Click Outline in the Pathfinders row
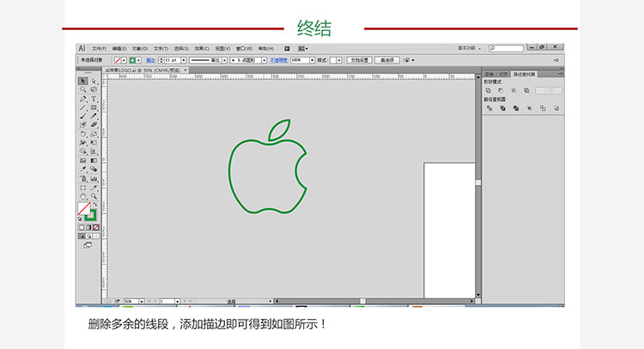Image resolution: width=644 pixels, height=349 pixels. (543, 108)
